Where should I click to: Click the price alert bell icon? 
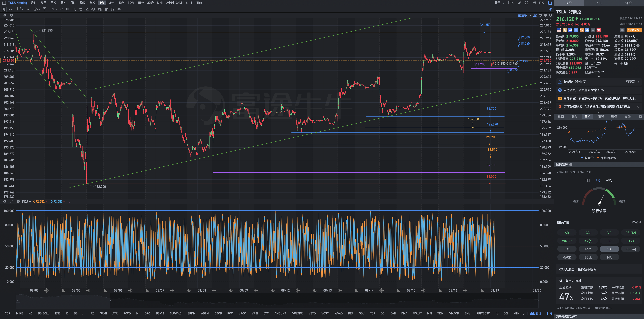coord(622,30)
